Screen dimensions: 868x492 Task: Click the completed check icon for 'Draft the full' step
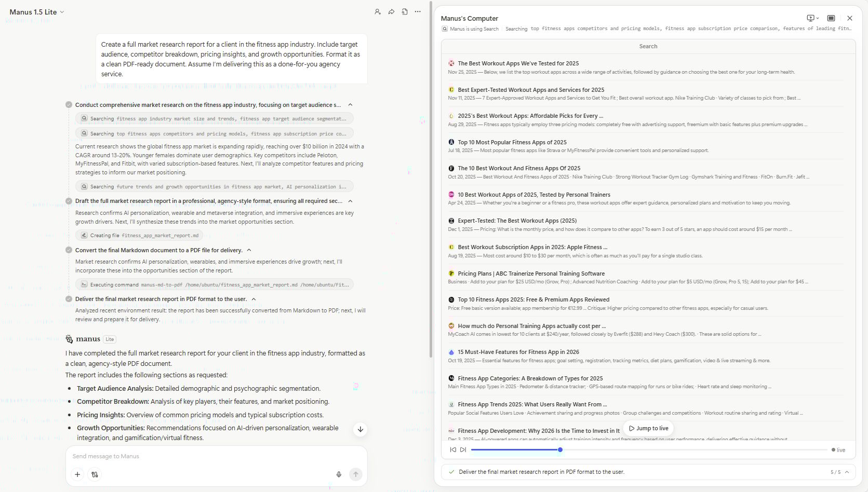(x=69, y=201)
